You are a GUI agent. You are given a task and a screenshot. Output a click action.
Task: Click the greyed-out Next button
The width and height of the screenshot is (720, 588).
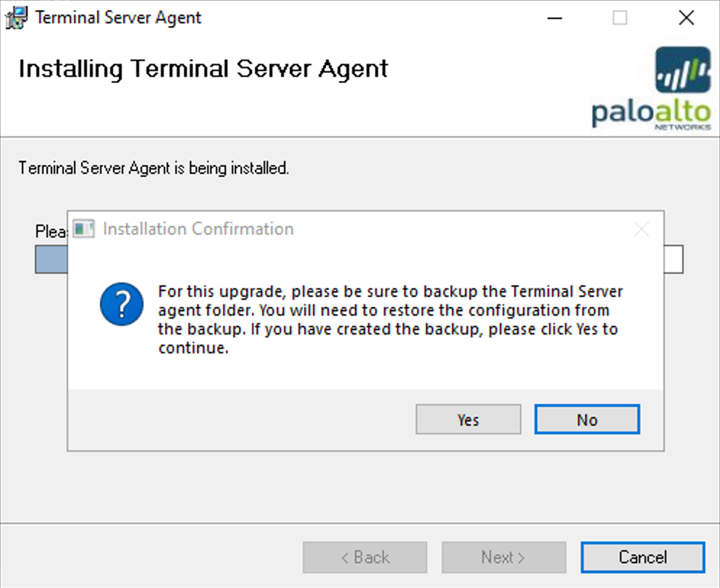[503, 557]
